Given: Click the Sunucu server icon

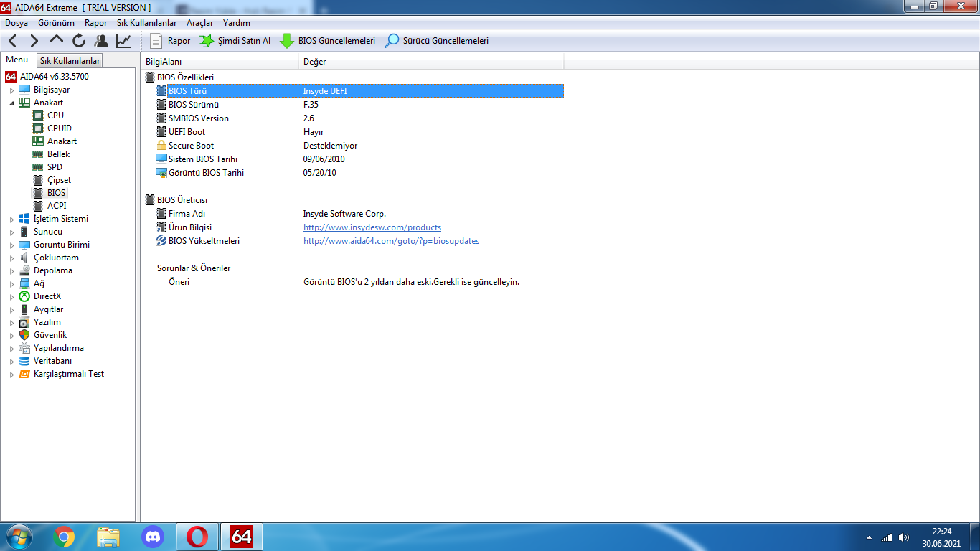Looking at the screenshot, I should (24, 232).
